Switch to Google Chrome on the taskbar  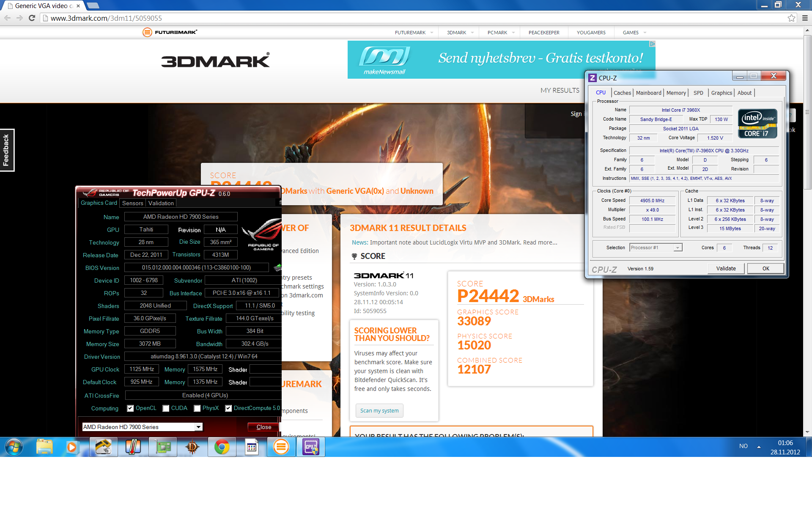222,447
